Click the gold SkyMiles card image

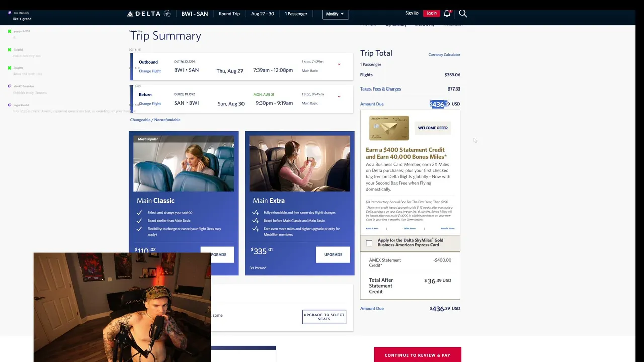tap(389, 128)
